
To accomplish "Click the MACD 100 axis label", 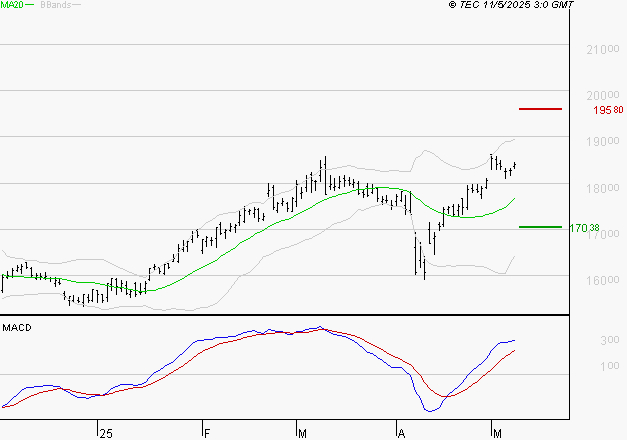I will click(610, 366).
